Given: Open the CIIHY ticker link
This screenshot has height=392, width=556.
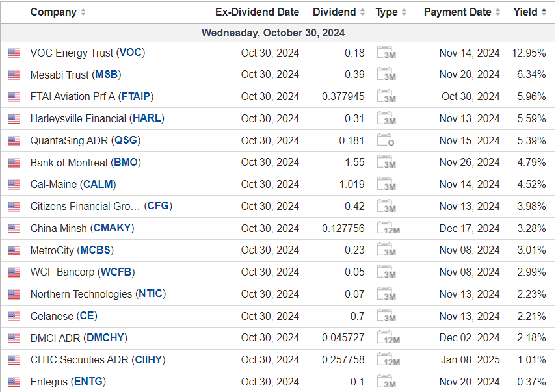Looking at the screenshot, I should pyautogui.click(x=148, y=359).
